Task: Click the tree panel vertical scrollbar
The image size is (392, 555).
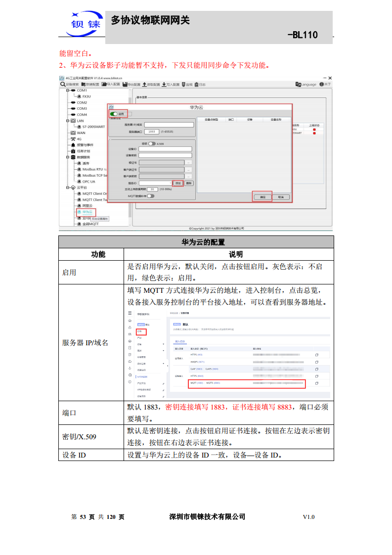Action: pos(130,157)
